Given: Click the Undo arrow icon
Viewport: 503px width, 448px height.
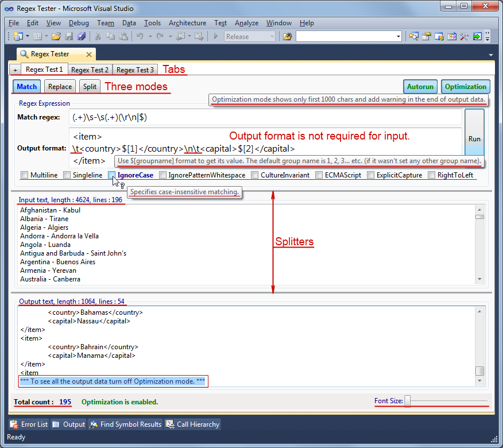Looking at the screenshot, I should click(x=140, y=36).
